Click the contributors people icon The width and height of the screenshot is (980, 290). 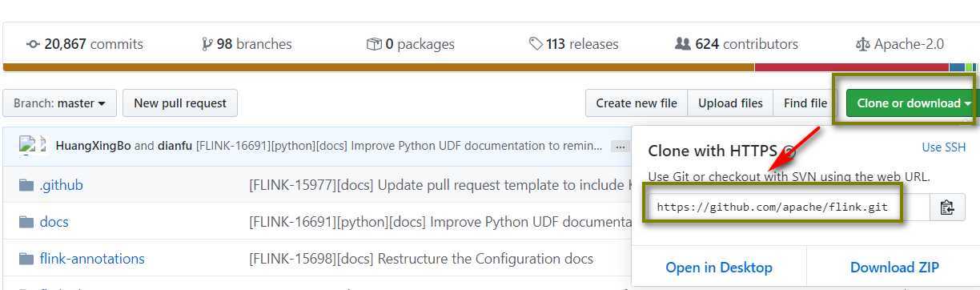(x=682, y=44)
